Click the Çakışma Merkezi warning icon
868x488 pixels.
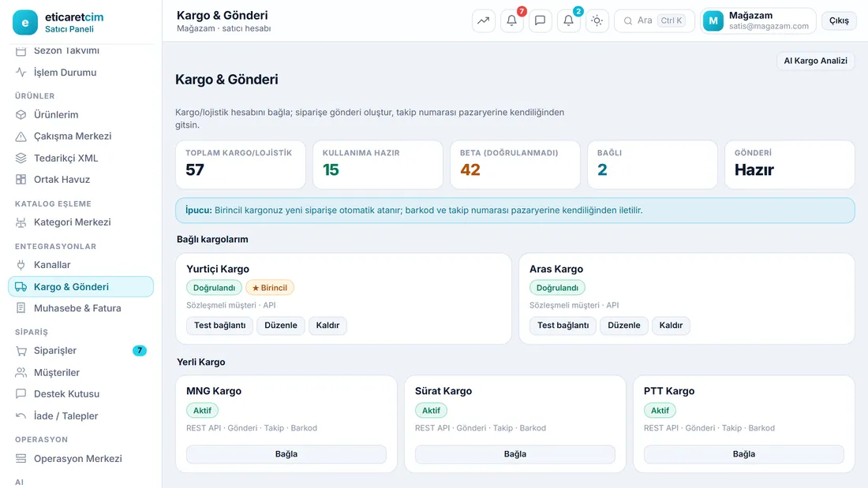pos(21,136)
